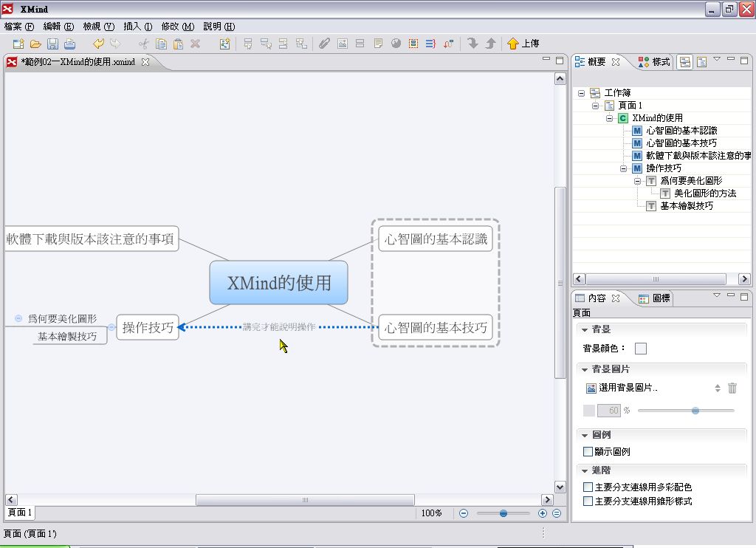Open the 編輯 menu
This screenshot has width=756, height=548.
click(x=59, y=27)
